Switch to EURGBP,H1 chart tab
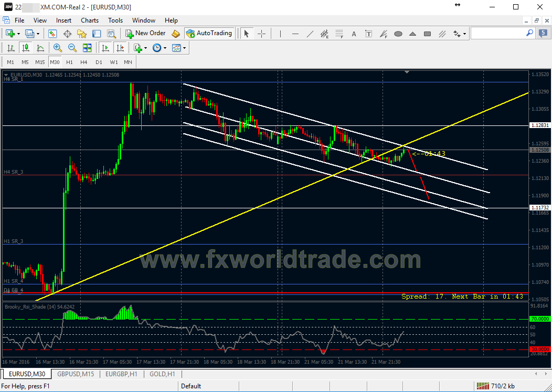Screen dimensions: 552x392 pyautogui.click(x=121, y=374)
